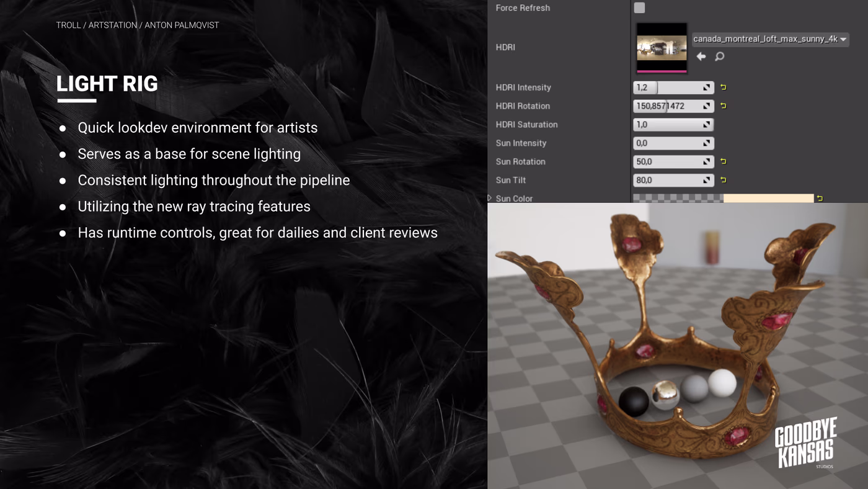
Task: Click the HDRI Rotation value field
Action: point(673,106)
